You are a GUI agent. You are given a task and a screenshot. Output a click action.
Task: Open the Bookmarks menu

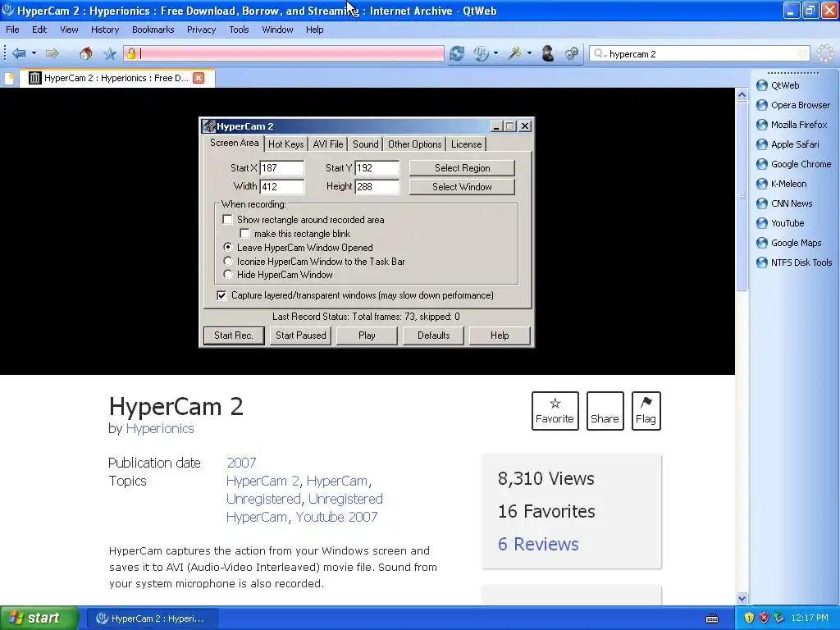pos(153,30)
